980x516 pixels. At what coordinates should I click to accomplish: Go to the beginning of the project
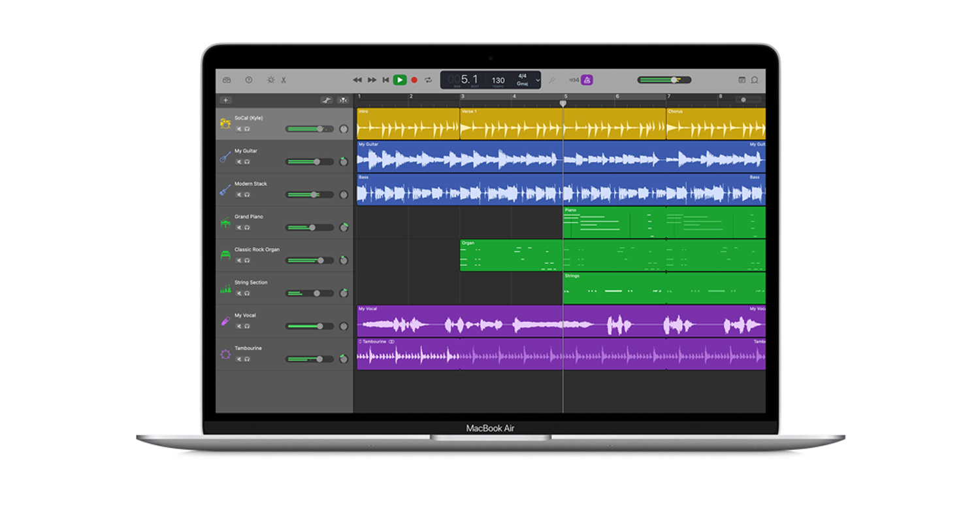[x=385, y=80]
